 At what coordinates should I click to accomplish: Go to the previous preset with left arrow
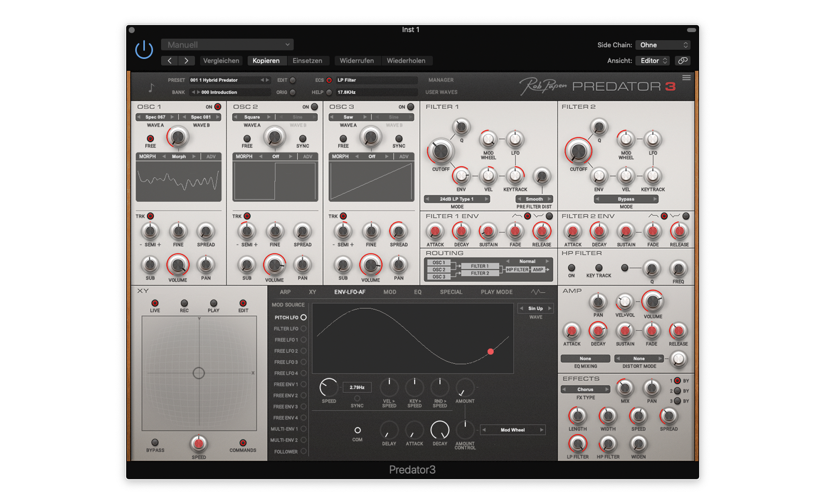tap(170, 60)
